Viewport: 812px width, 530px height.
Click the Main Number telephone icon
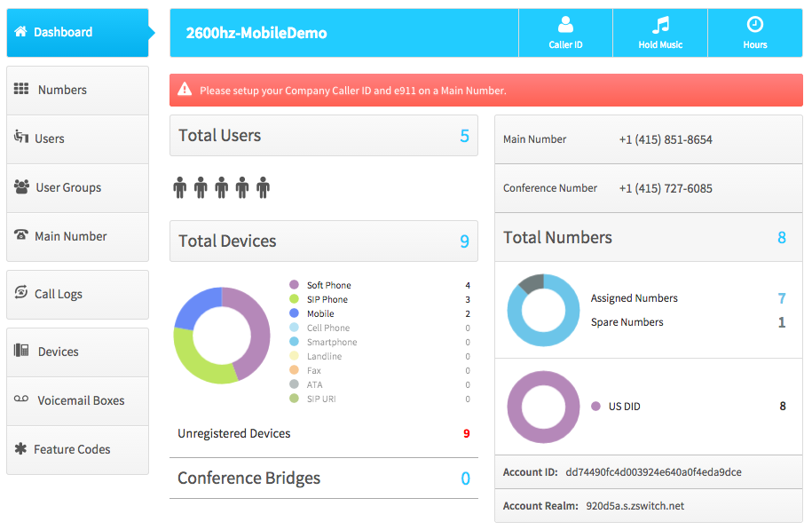click(20, 234)
